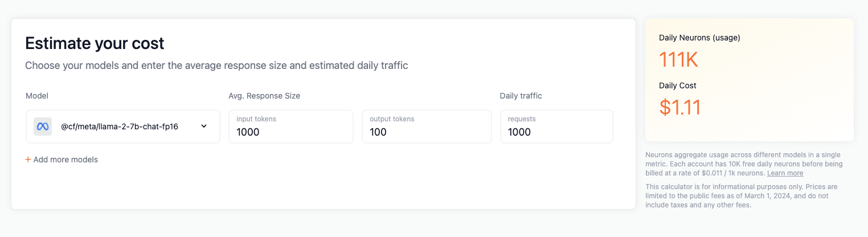Click the Meta logo icon in model selector

click(x=43, y=126)
